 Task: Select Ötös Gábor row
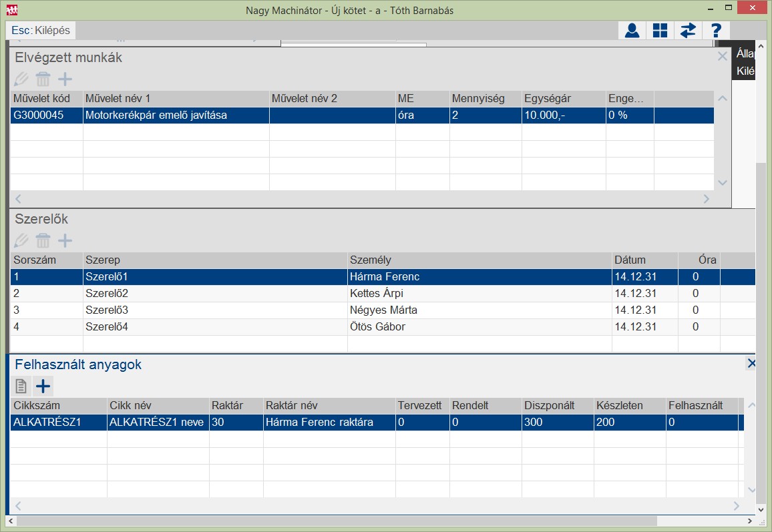tap(383, 327)
